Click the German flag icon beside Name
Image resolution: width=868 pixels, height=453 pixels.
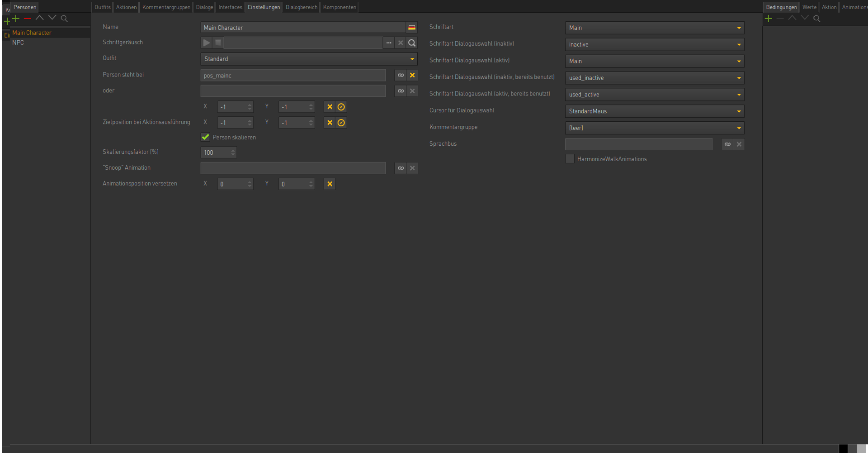click(x=411, y=28)
